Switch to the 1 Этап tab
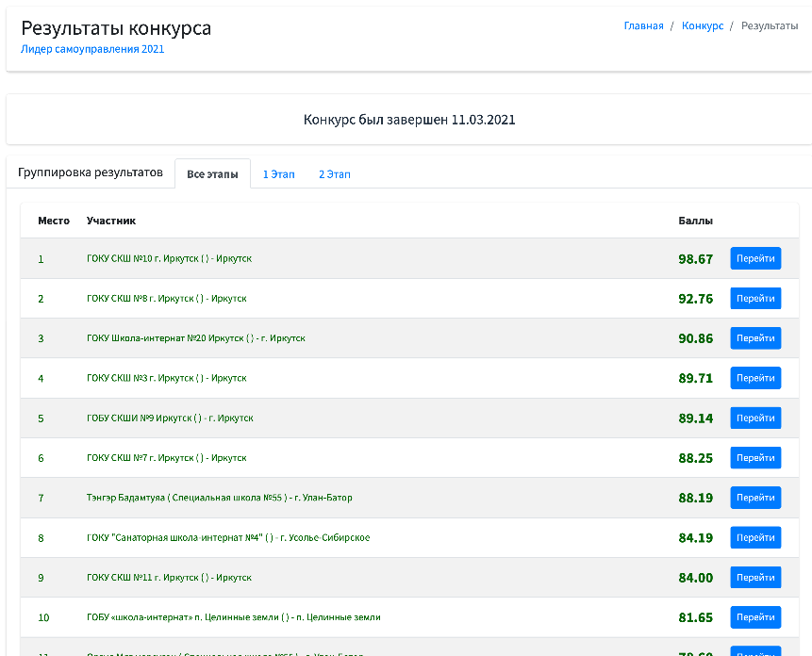 pyautogui.click(x=278, y=174)
